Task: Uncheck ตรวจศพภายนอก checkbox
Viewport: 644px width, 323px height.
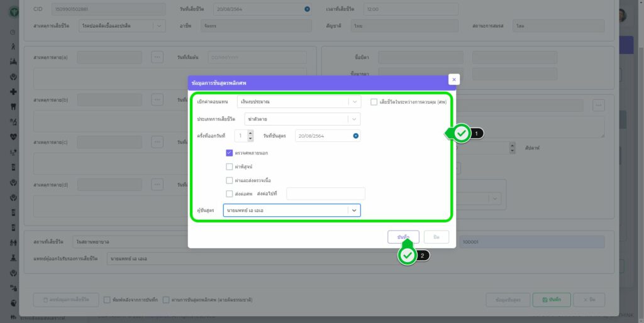Action: coord(230,153)
